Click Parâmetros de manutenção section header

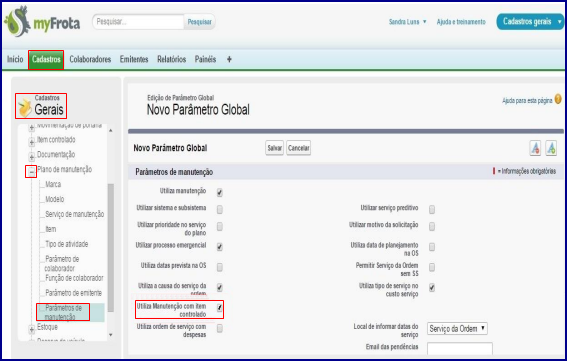click(174, 172)
